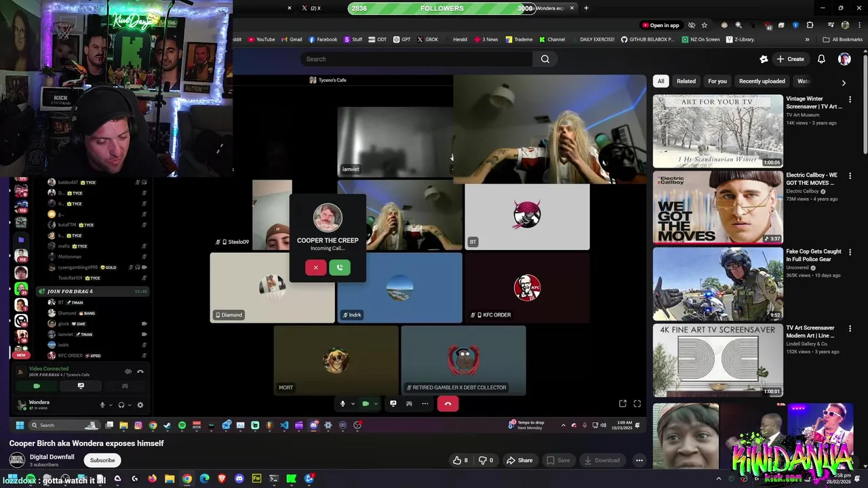The image size is (868, 488).
Task: Toggle green camera button under Video Connected
Action: 37,386
